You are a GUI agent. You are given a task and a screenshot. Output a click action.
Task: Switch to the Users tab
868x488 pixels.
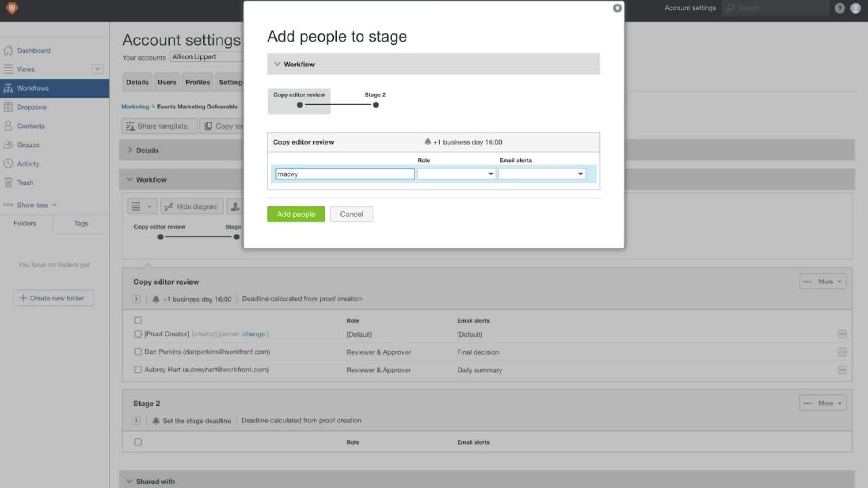[166, 82]
